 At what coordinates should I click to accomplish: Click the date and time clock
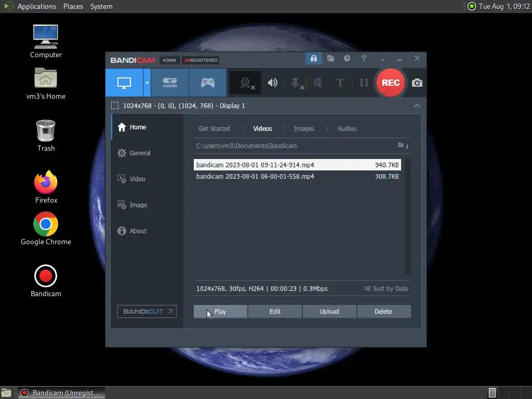[x=505, y=6]
